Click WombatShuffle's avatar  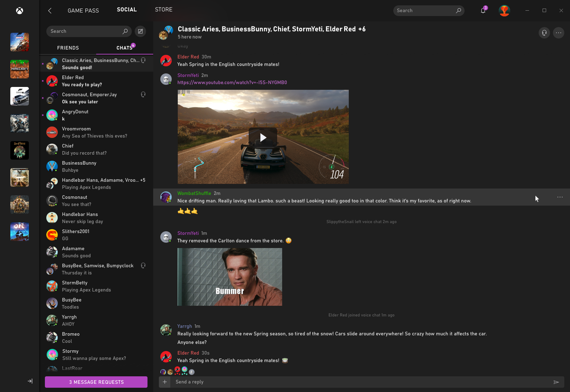tap(166, 197)
